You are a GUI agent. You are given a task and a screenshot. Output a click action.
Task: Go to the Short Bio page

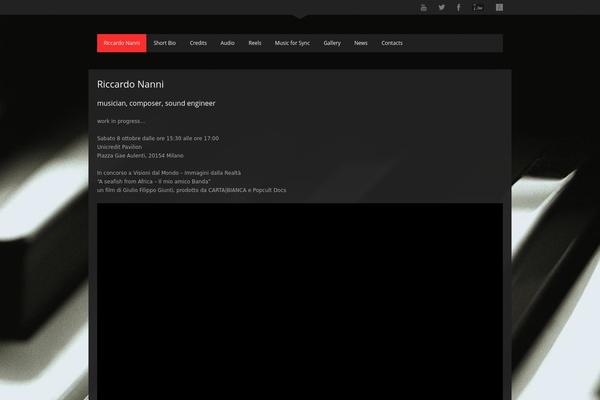click(165, 43)
